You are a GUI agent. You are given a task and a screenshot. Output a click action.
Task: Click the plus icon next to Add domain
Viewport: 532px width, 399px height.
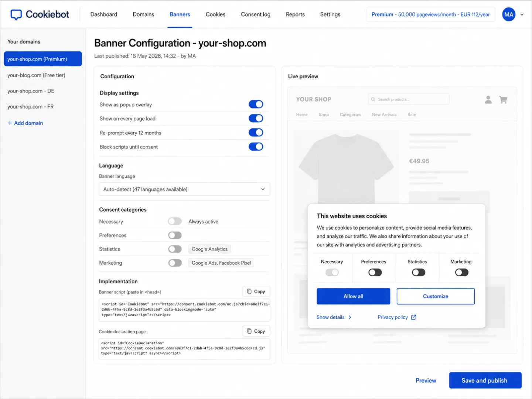(10, 123)
